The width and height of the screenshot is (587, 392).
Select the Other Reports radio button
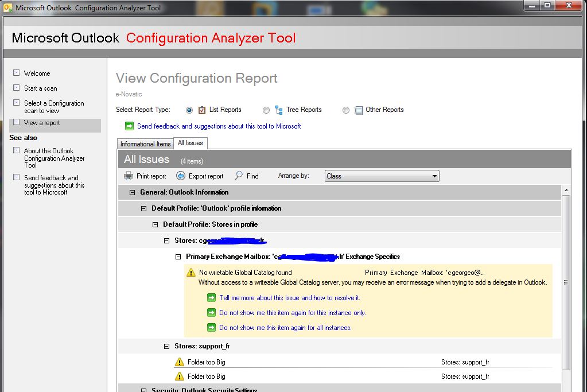click(346, 110)
